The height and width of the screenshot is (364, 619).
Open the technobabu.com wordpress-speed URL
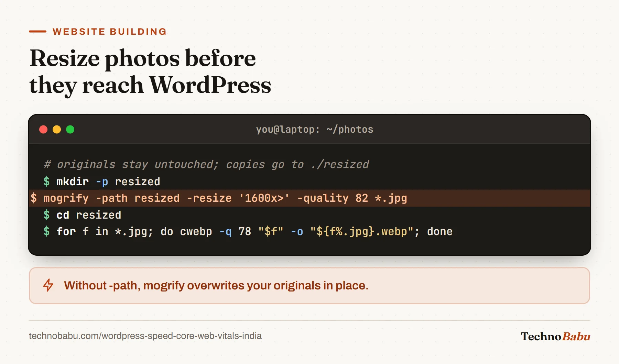tap(145, 336)
